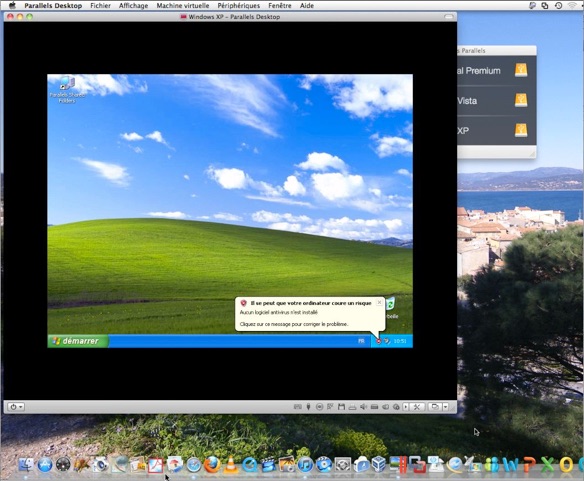Viewport: 584px width, 481px height.
Task: Click the CD/DVD drive icon in status bar
Action: pos(319,407)
